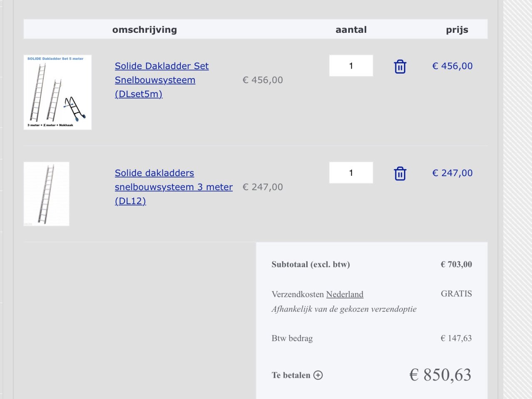Screen dimensions: 532x399
Task: Delete the Solide Dakladder Set item
Action: tap(400, 66)
